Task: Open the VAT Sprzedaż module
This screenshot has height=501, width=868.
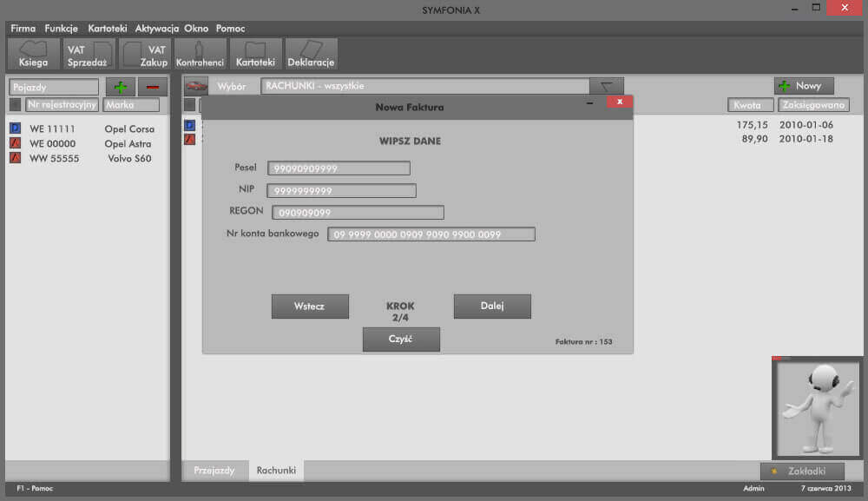Action: (x=89, y=54)
